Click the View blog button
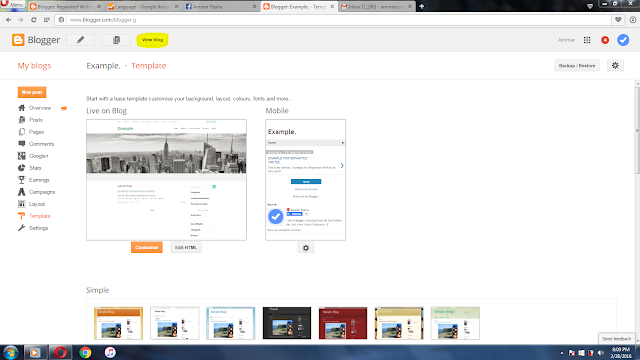 [152, 40]
